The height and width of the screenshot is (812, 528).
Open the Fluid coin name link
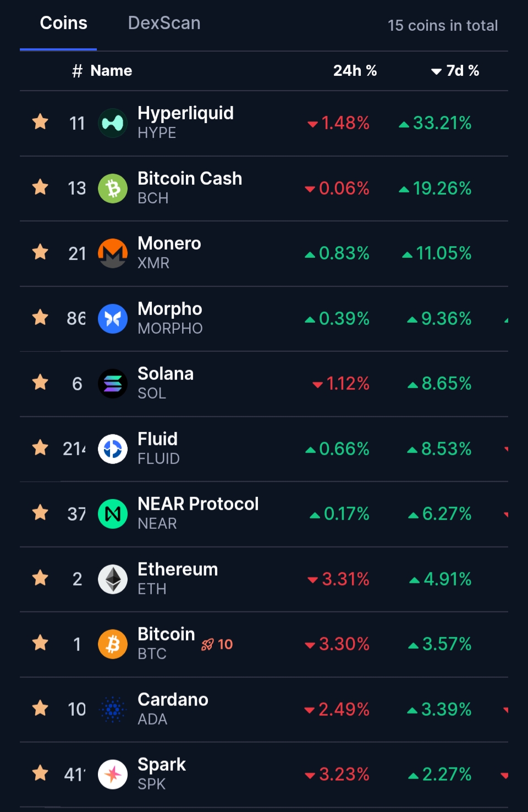(158, 439)
